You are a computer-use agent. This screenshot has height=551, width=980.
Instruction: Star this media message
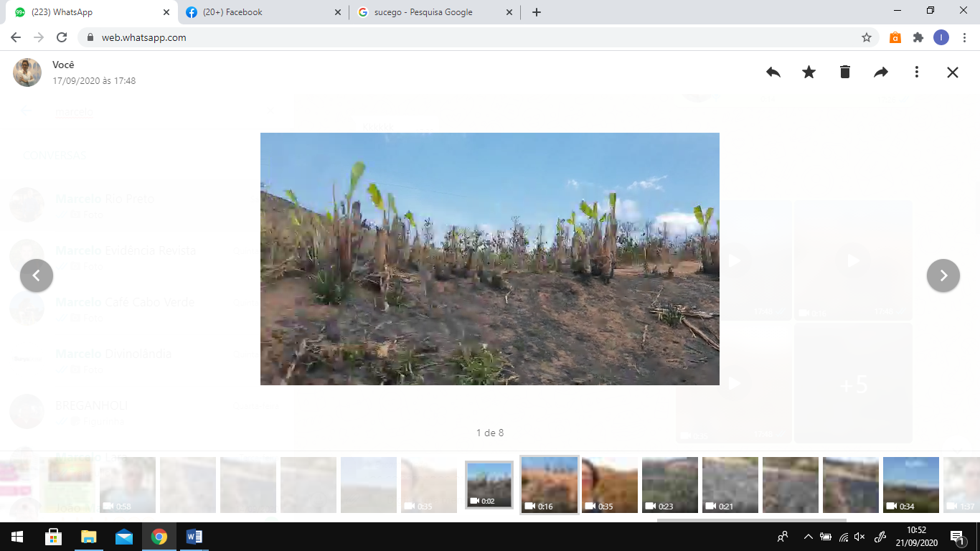point(809,72)
